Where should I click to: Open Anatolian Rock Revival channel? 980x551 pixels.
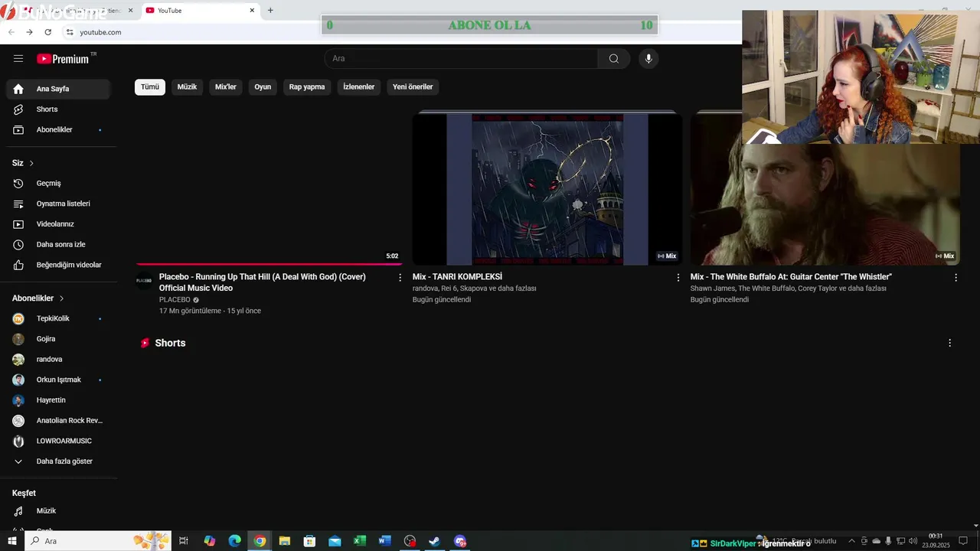pos(58,421)
